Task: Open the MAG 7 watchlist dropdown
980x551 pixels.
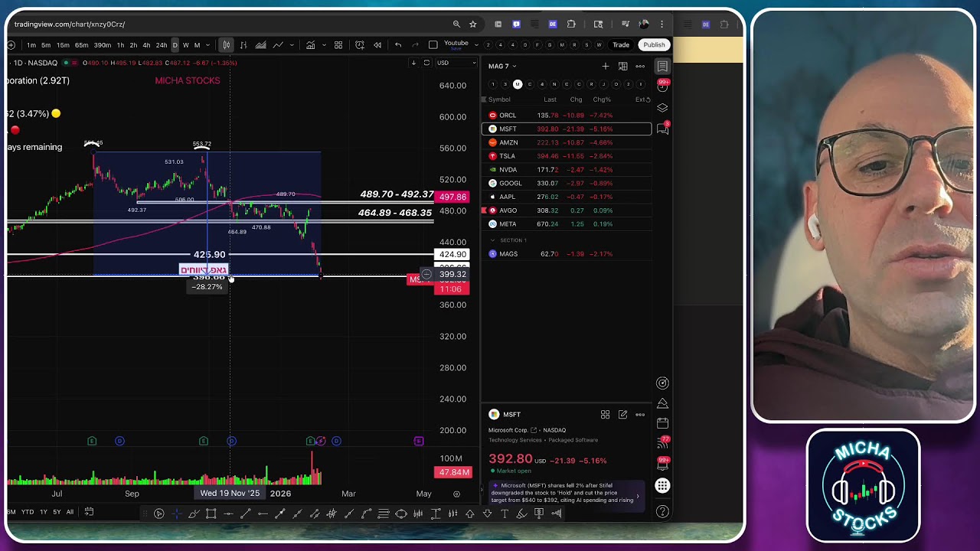Action: pos(502,67)
